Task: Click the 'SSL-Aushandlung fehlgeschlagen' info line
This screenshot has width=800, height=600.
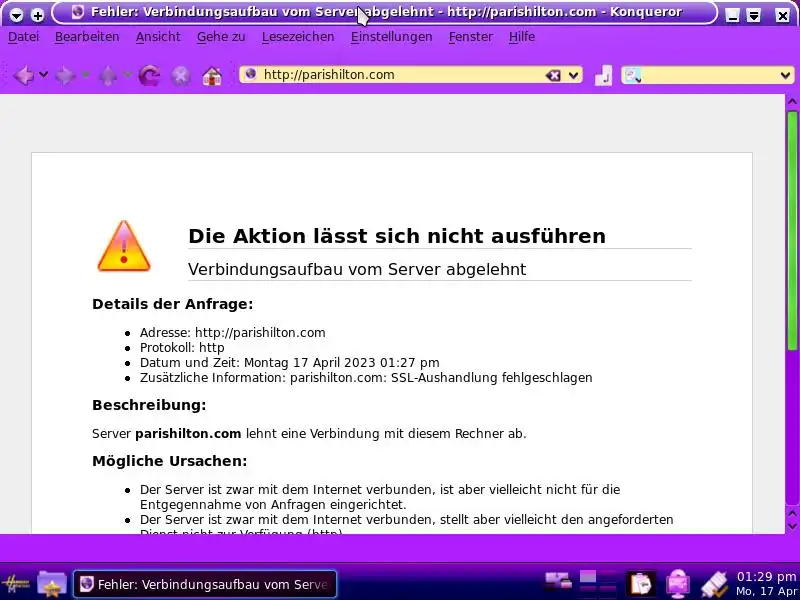Action: pos(366,378)
